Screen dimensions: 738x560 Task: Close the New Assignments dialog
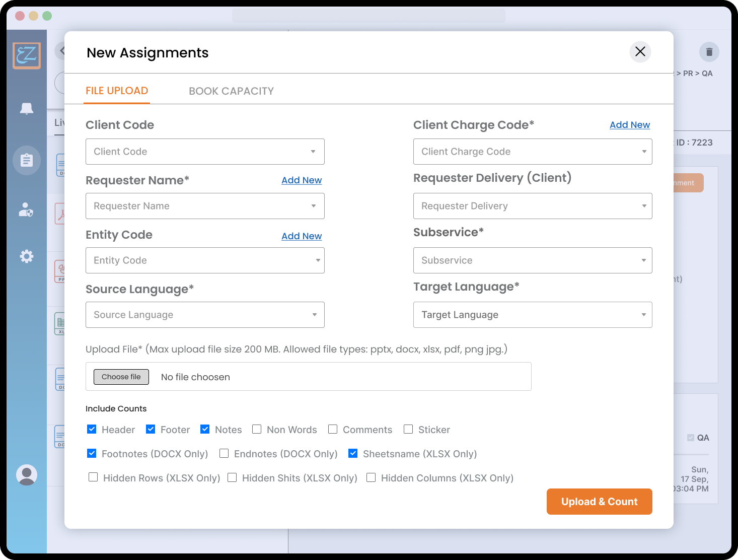coord(640,52)
